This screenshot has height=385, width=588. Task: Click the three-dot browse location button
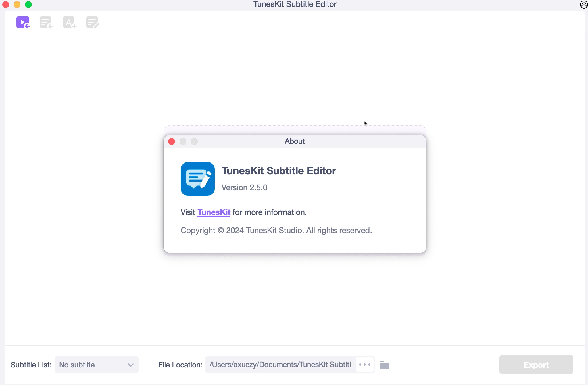pyautogui.click(x=365, y=365)
